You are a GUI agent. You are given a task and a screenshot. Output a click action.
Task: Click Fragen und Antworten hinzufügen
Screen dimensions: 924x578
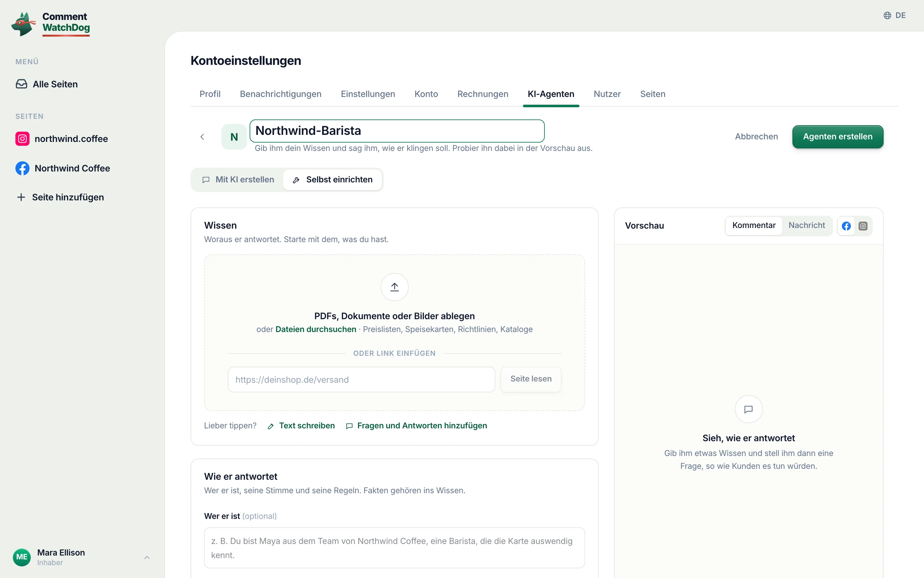[x=416, y=425]
